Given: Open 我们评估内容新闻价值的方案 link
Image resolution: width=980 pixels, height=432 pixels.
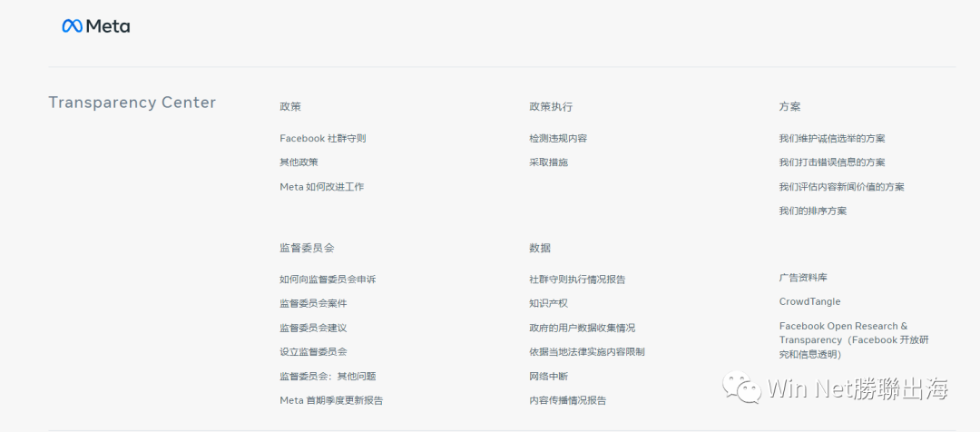Looking at the screenshot, I should pyautogui.click(x=842, y=187).
